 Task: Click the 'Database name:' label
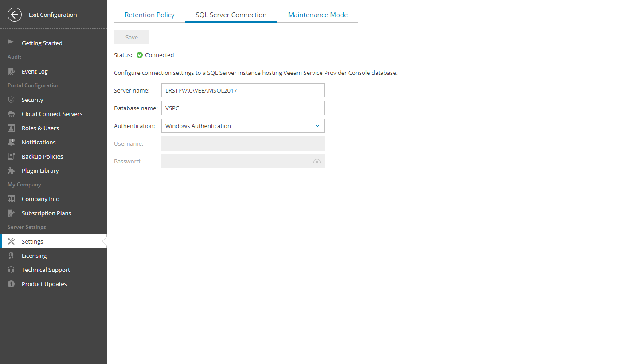pos(136,108)
